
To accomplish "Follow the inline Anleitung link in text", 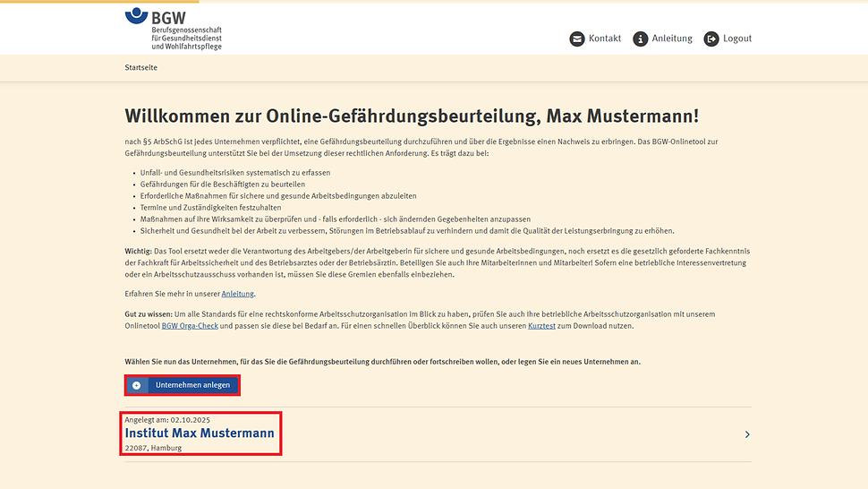I will click(238, 294).
